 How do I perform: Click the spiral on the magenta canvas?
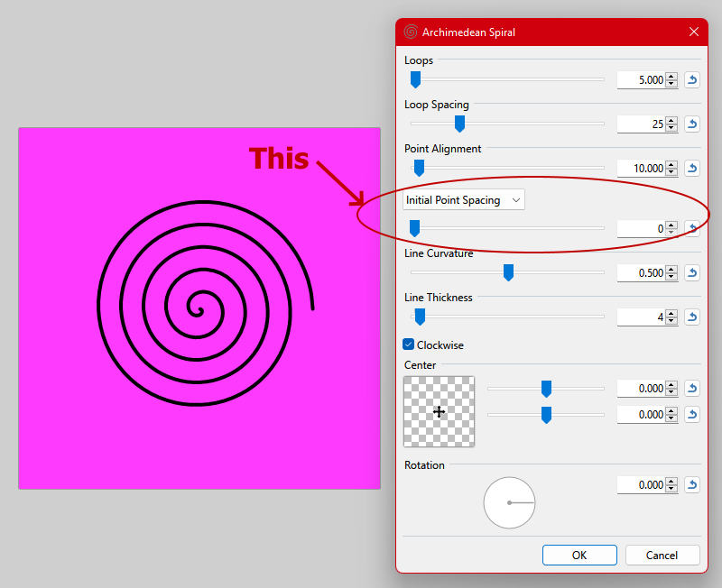[x=206, y=304]
